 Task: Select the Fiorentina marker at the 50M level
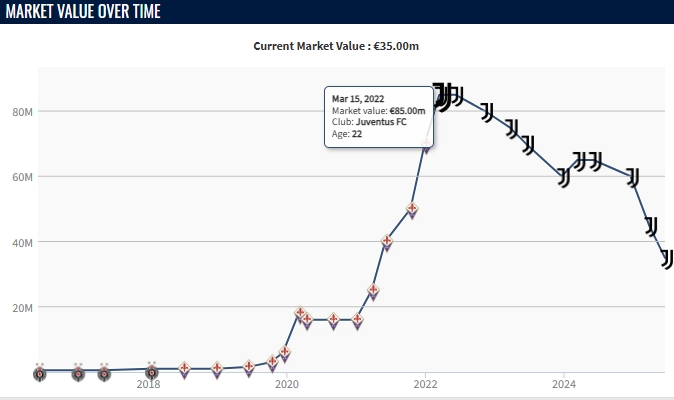pyautogui.click(x=411, y=210)
